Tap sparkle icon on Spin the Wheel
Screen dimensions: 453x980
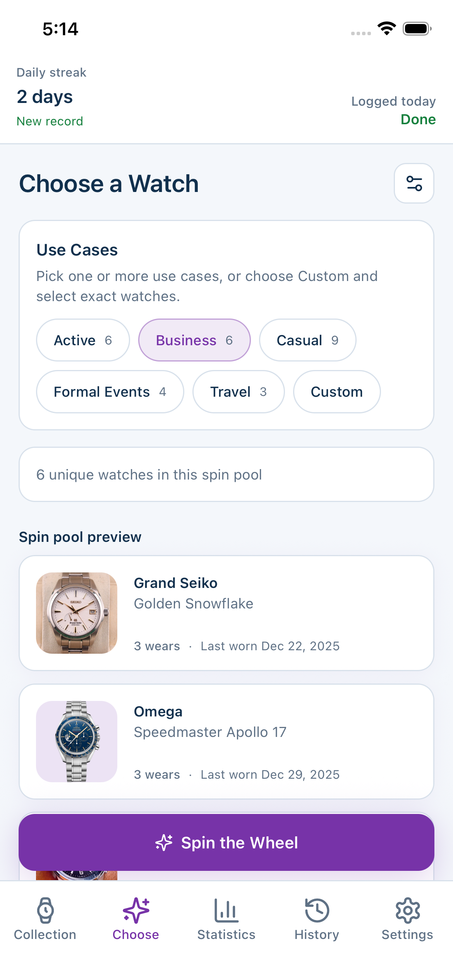[x=164, y=843]
